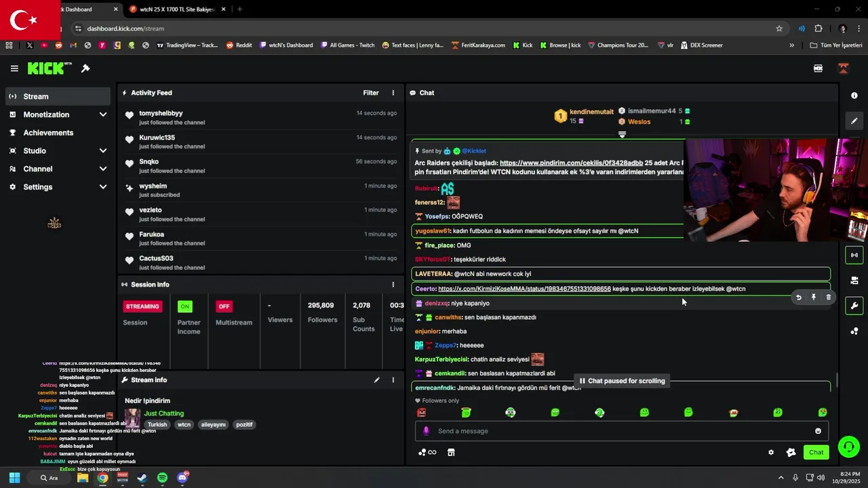Click the top-right profile avatar icon
Viewport: 868px width, 488px height.
(x=843, y=68)
